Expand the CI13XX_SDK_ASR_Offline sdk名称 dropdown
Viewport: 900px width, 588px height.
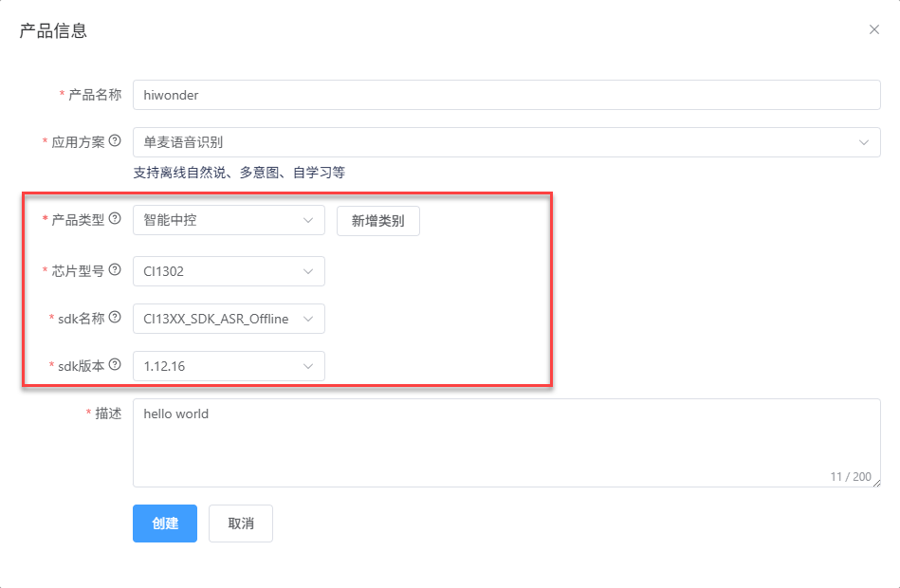[x=229, y=319]
